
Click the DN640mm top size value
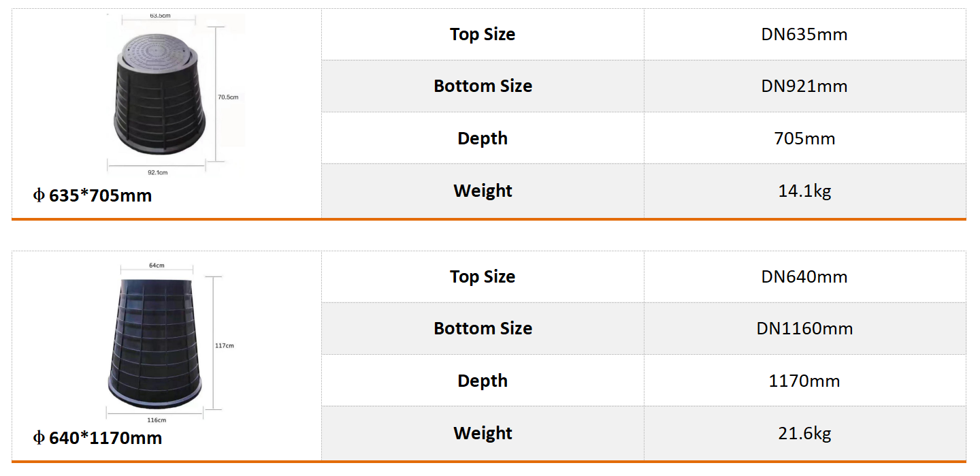[804, 277]
